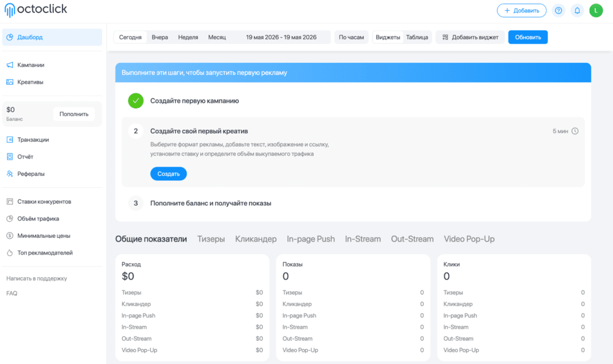Select the Неделя period
Viewport: 613px width, 364px height.
(x=188, y=37)
